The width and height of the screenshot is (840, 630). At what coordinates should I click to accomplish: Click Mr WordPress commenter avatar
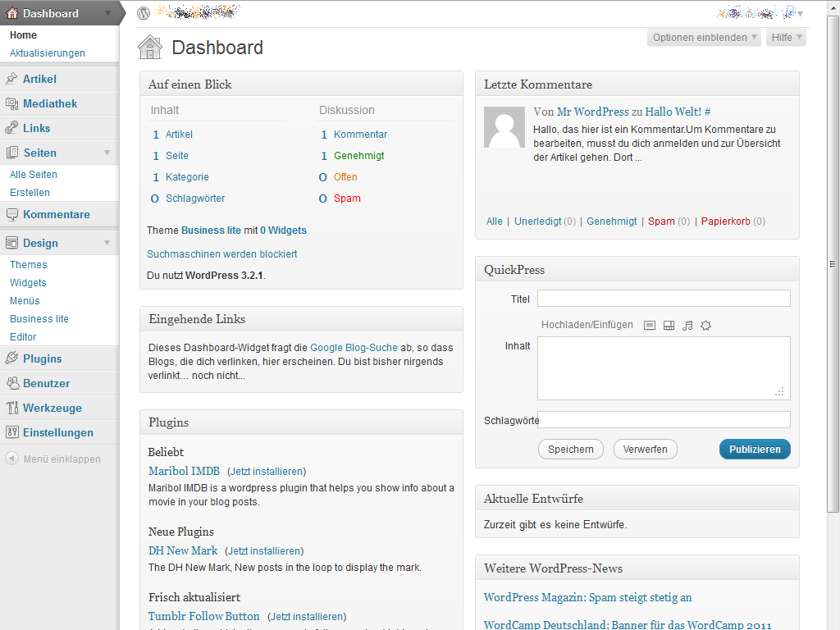pyautogui.click(x=504, y=127)
